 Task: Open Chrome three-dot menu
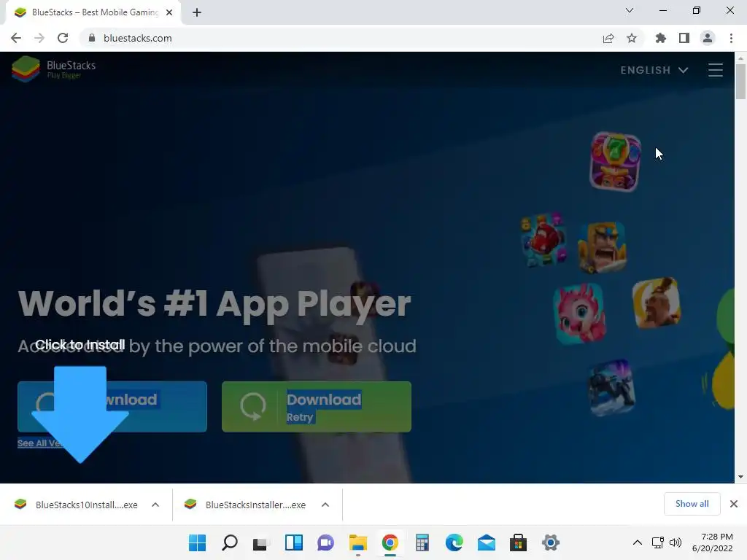pyautogui.click(x=731, y=38)
